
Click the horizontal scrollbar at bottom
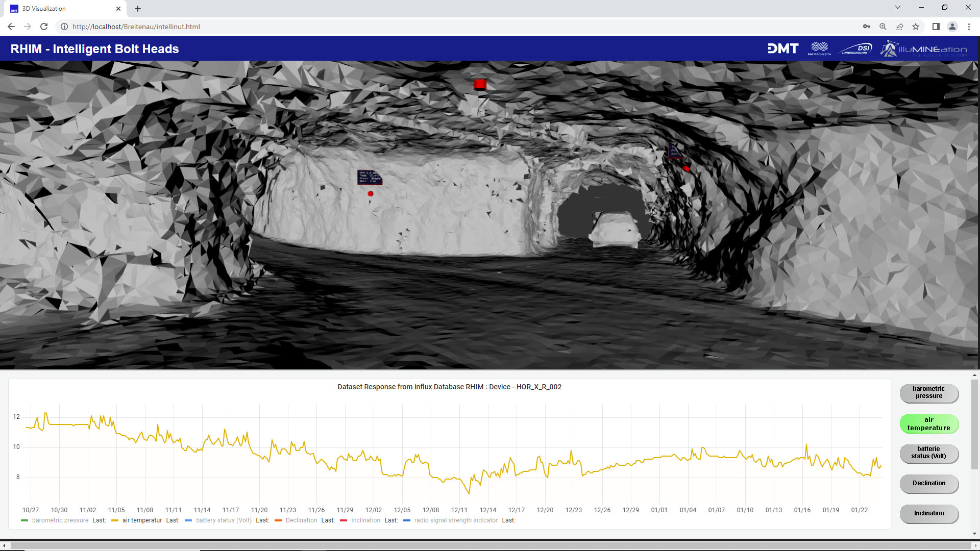490,546
